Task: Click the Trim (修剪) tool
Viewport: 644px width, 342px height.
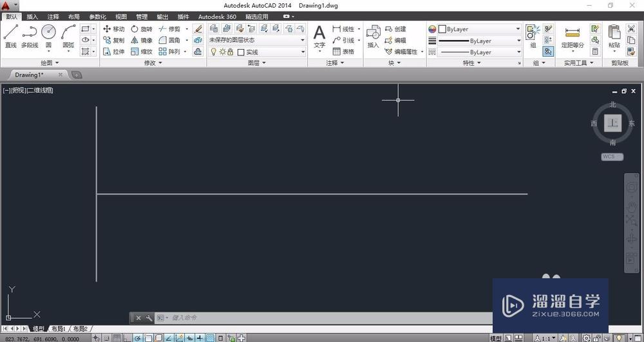Action: tap(169, 29)
